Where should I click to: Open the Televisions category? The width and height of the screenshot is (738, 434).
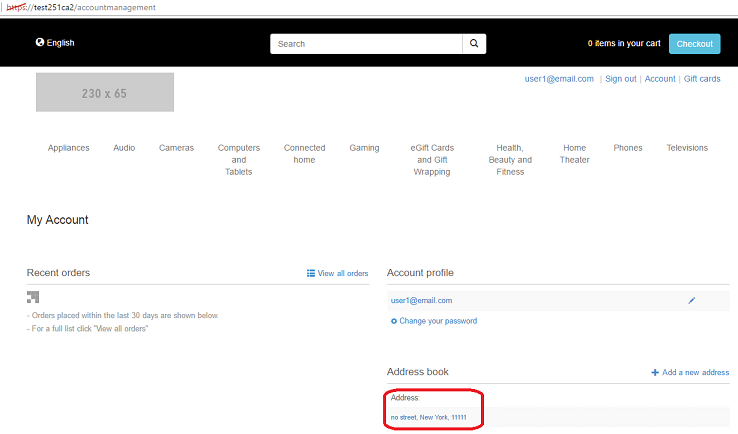687,148
